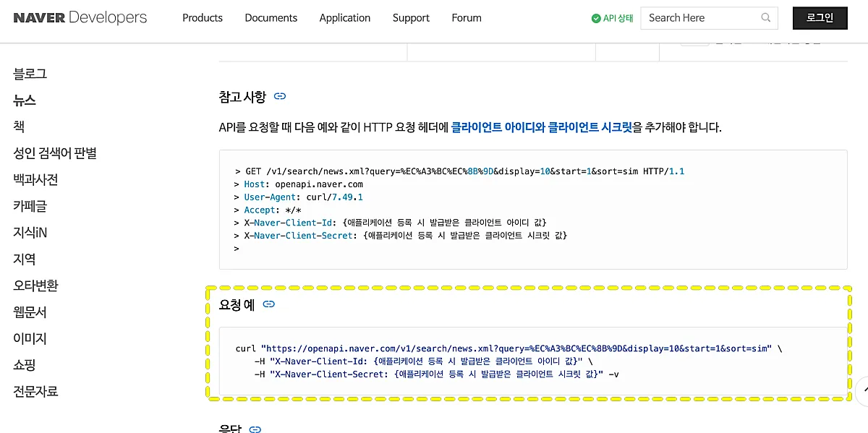Click the -H X-Naver-Client-Secret curl option line

[x=437, y=374]
